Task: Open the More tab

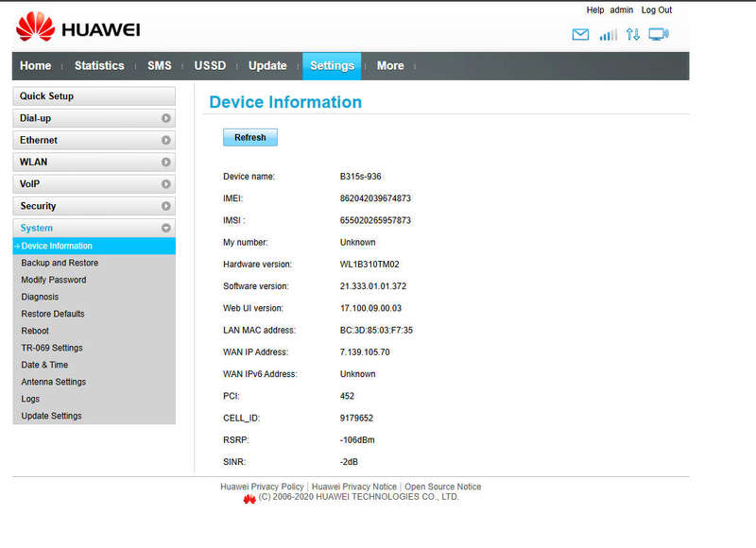Action: (390, 66)
